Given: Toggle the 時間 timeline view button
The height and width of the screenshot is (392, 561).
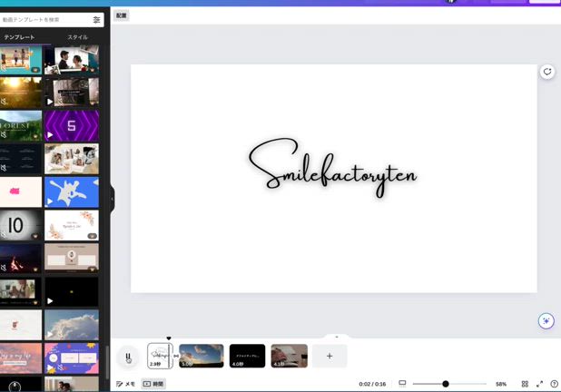Looking at the screenshot, I should pyautogui.click(x=153, y=384).
